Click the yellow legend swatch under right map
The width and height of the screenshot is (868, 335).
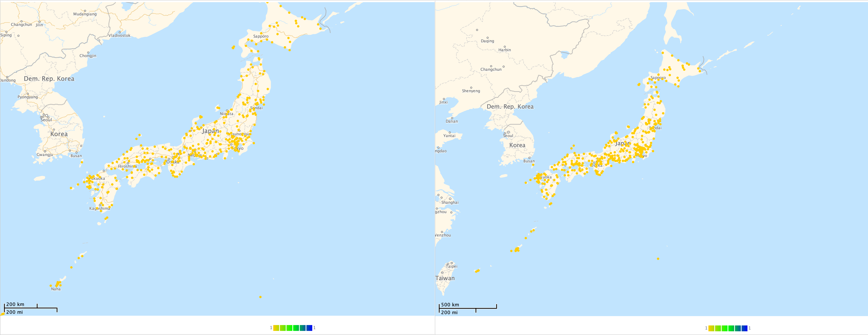pyautogui.click(x=711, y=328)
